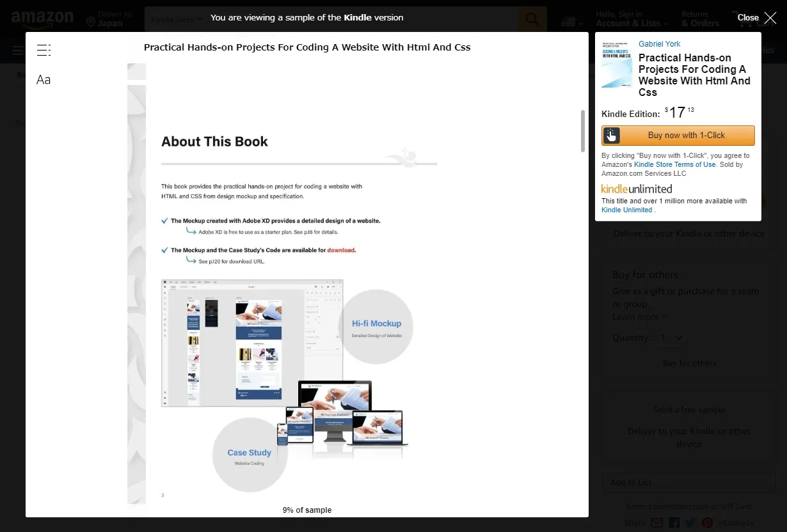Open the Aa font settings
Screen dimensions: 787x532
[44, 80]
